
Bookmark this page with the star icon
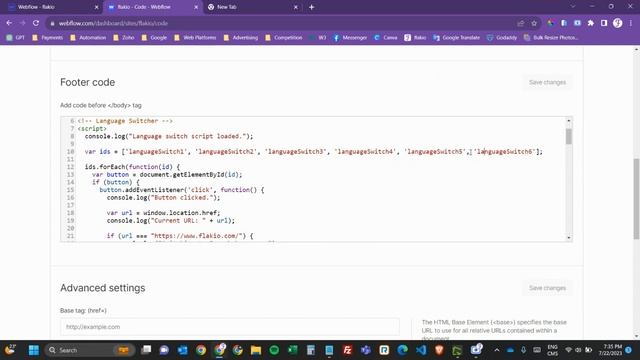pos(534,23)
